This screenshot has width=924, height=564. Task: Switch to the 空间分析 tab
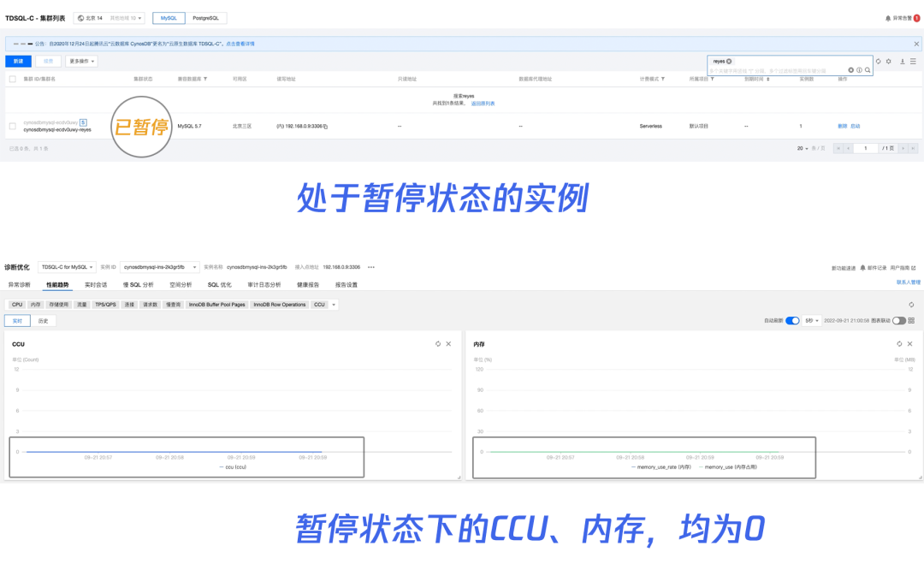point(181,285)
